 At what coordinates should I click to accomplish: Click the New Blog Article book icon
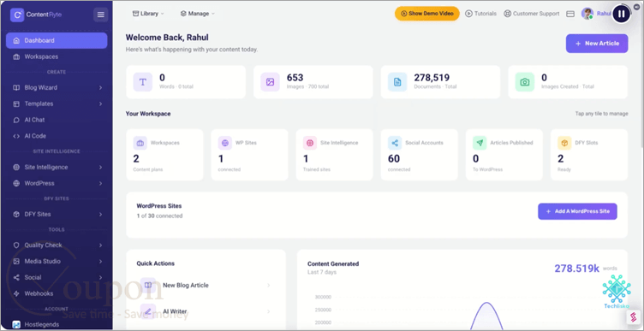[x=148, y=285]
